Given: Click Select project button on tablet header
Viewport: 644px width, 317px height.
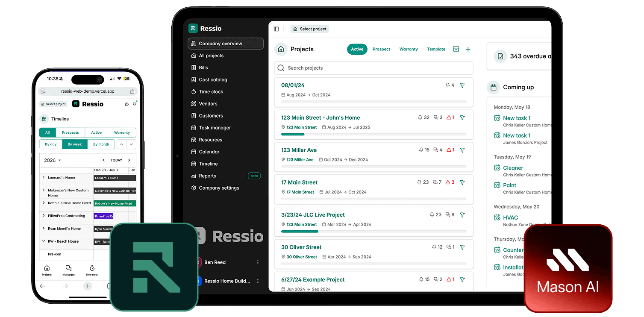Looking at the screenshot, I should [310, 29].
